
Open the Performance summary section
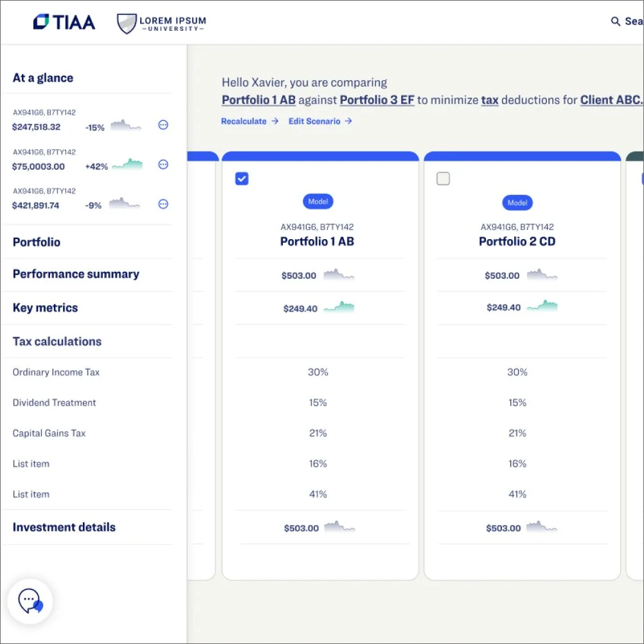76,274
